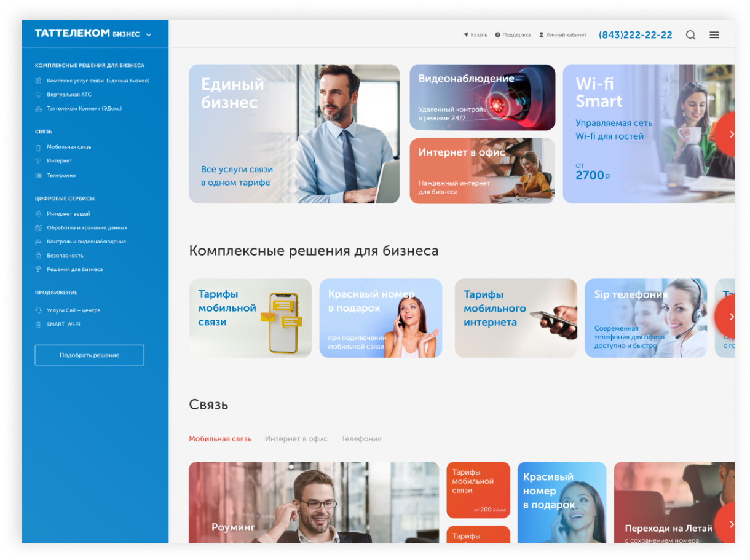
Task: Open the orange Тарифы мобильной связи от 200 card
Action: [x=478, y=490]
